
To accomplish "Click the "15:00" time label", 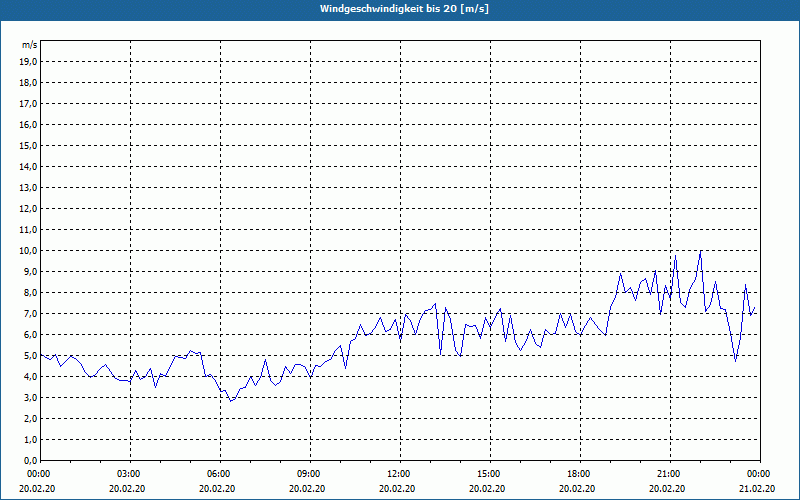I will (490, 474).
